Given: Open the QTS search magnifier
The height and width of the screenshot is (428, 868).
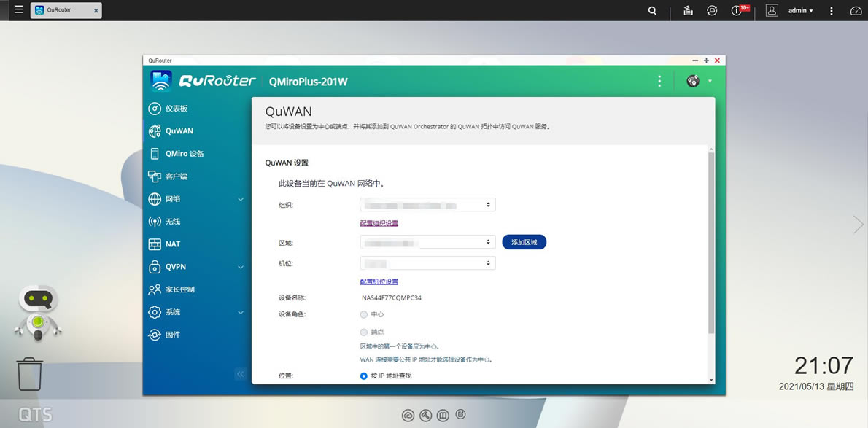Looking at the screenshot, I should pyautogui.click(x=653, y=10).
